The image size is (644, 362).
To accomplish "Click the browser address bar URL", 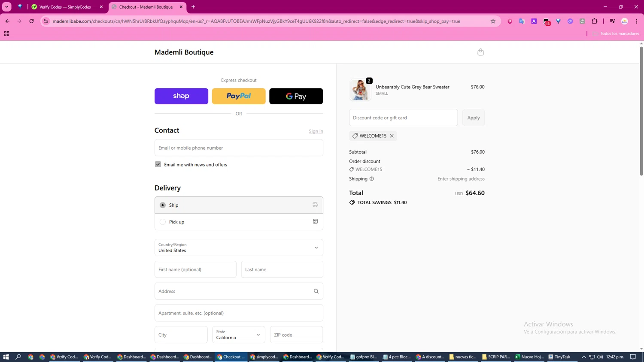I will 256,21.
